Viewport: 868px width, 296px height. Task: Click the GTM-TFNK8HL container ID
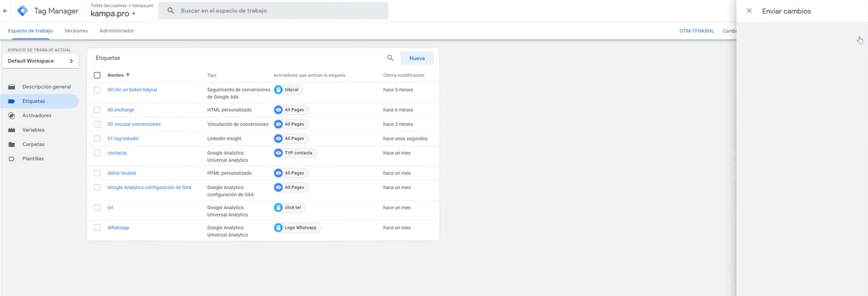(x=697, y=31)
